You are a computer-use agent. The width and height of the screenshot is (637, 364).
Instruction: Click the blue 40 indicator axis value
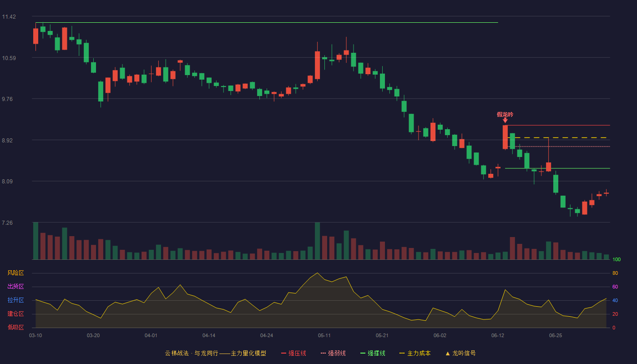(615, 300)
